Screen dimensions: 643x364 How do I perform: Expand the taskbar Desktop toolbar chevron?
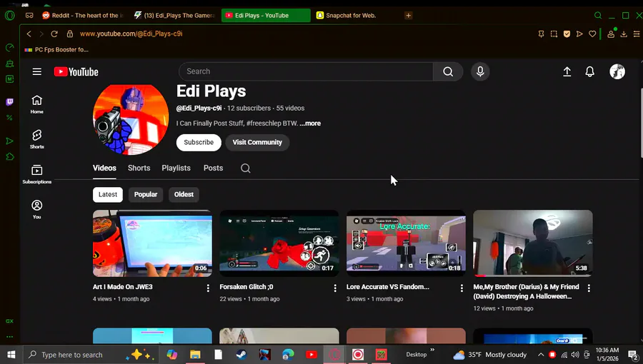point(432,350)
